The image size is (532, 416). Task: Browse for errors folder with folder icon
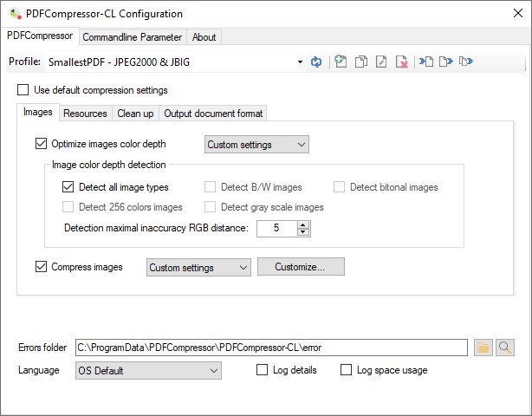[x=483, y=348]
